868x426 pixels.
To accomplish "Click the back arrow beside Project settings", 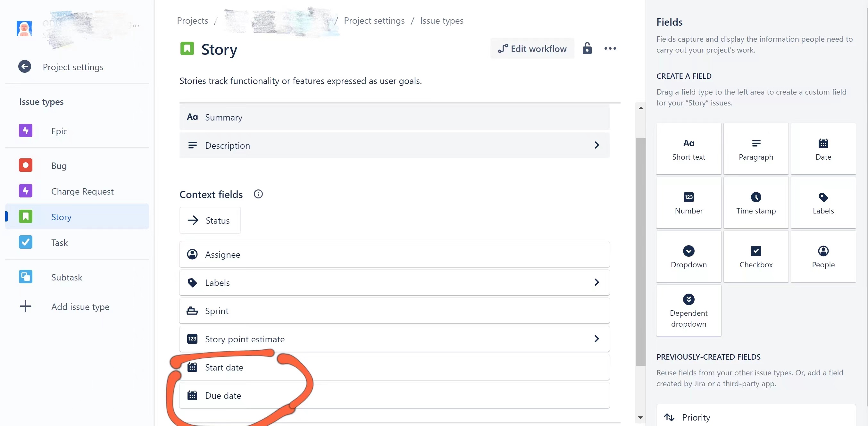I will (24, 66).
